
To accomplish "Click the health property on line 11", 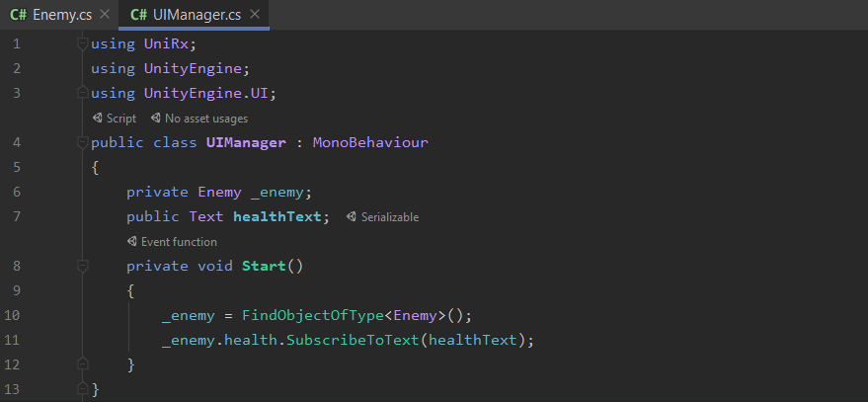I will click(x=250, y=340).
